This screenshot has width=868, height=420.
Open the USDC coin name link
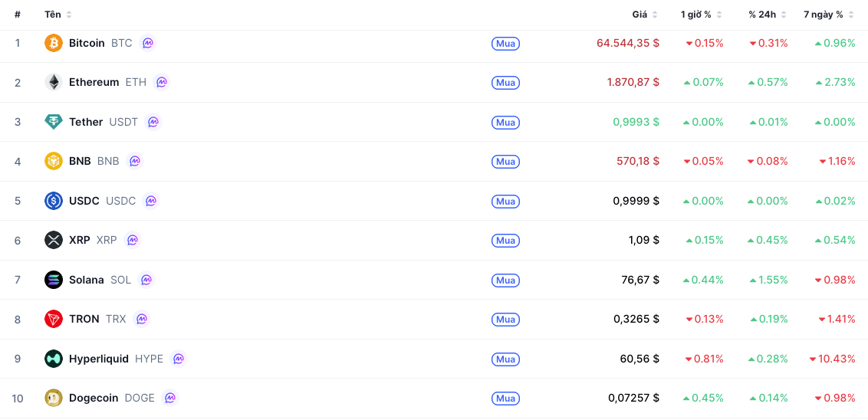pyautogui.click(x=84, y=201)
